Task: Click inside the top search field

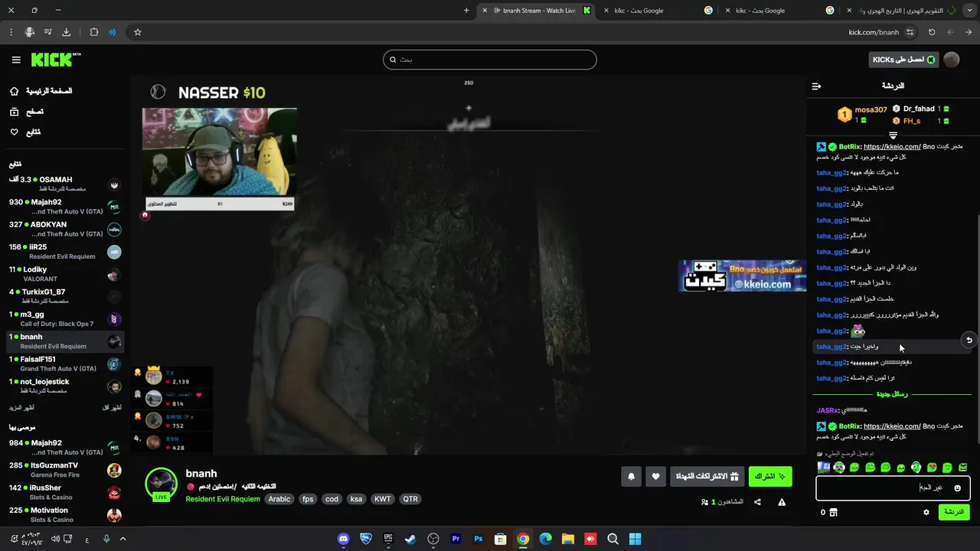Action: click(x=490, y=60)
